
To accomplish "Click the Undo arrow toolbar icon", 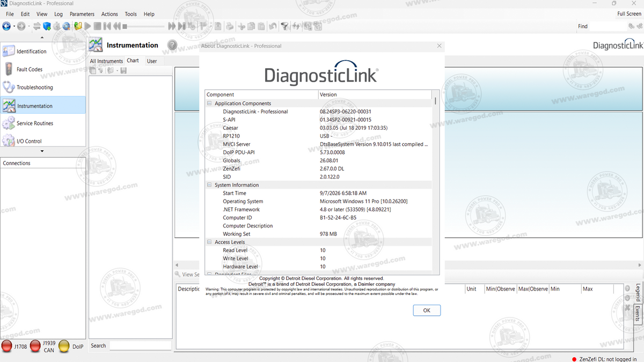I will 273,26.
